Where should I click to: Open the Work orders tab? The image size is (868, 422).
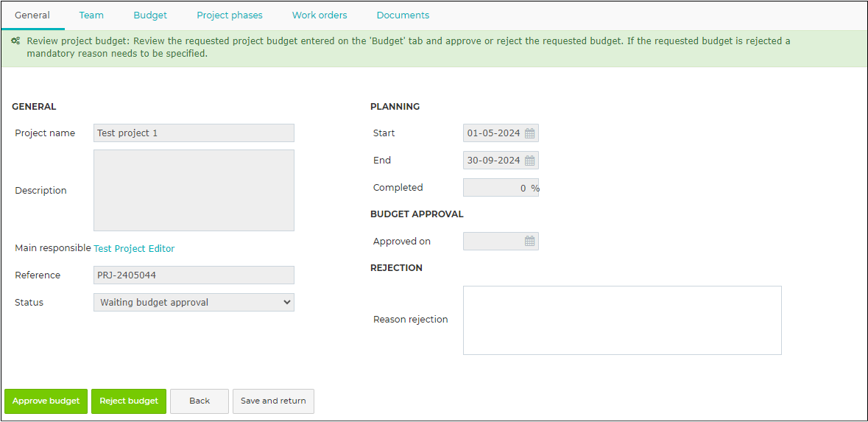320,15
